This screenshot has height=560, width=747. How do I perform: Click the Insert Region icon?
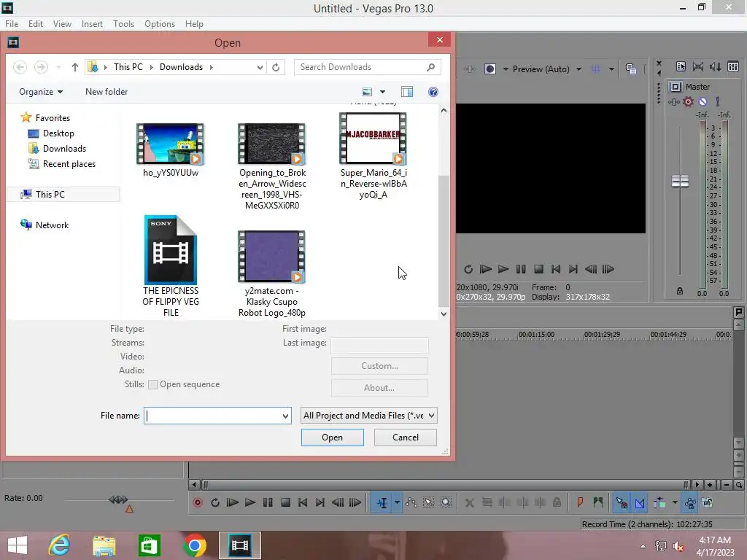(598, 502)
